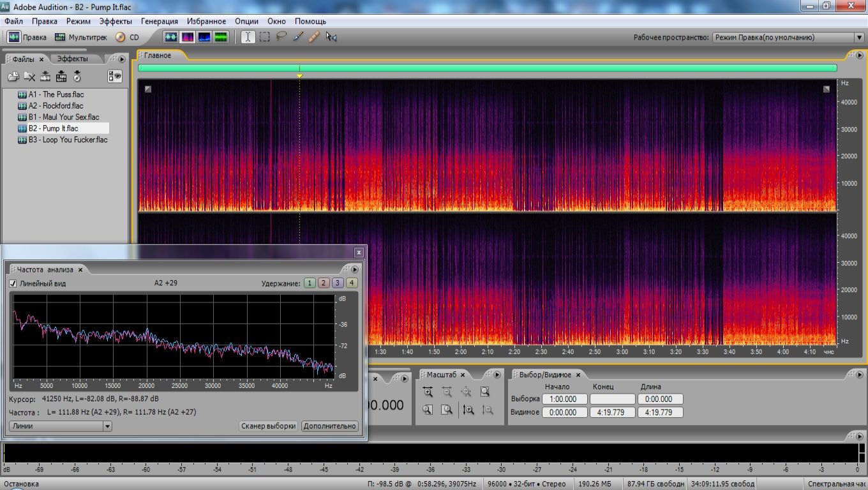
Task: Select the Spot Healing Brush tool
Action: point(314,37)
